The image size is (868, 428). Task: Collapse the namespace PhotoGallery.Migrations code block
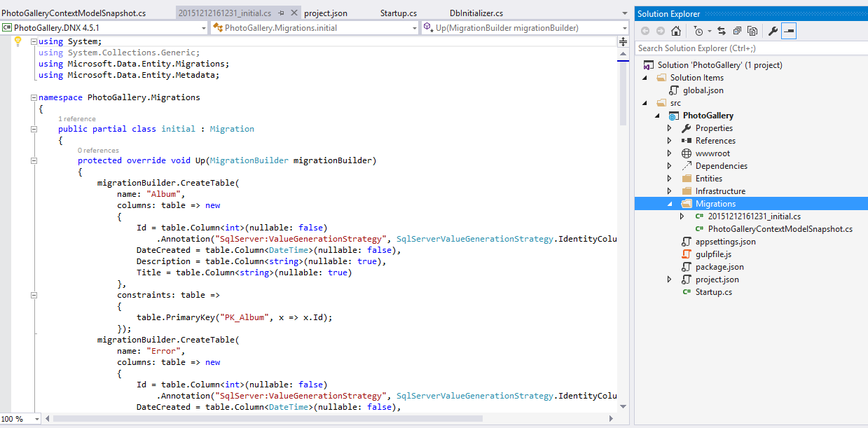34,97
